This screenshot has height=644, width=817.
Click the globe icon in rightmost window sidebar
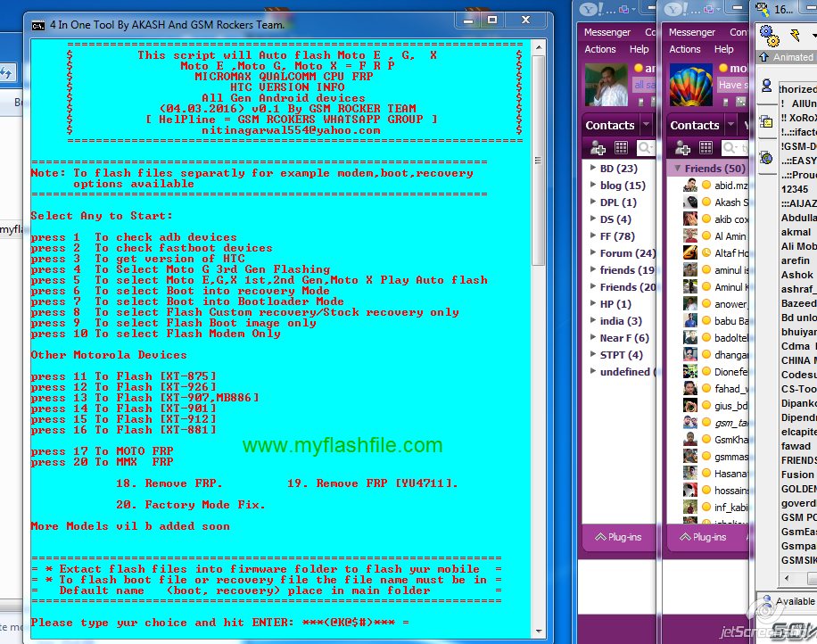coord(766,157)
